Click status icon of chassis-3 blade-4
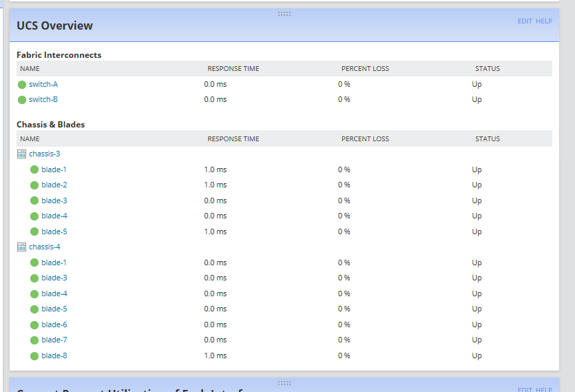 coord(34,216)
